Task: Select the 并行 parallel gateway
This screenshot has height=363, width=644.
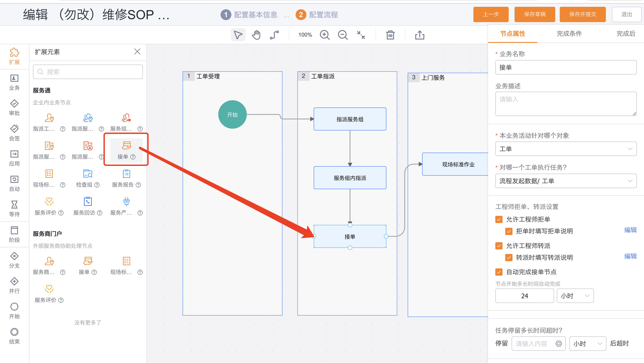Action: point(14,285)
